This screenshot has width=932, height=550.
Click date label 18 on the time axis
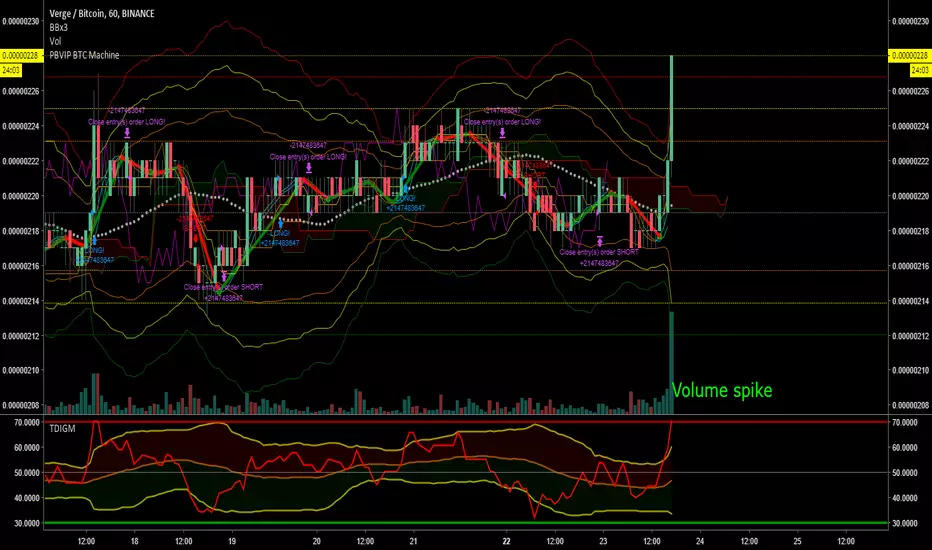[134, 541]
